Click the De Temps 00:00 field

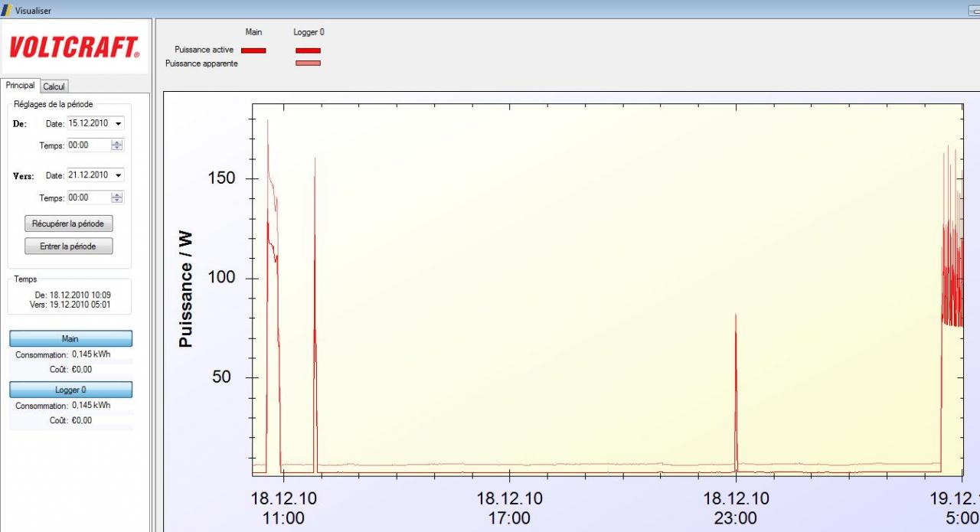89,145
